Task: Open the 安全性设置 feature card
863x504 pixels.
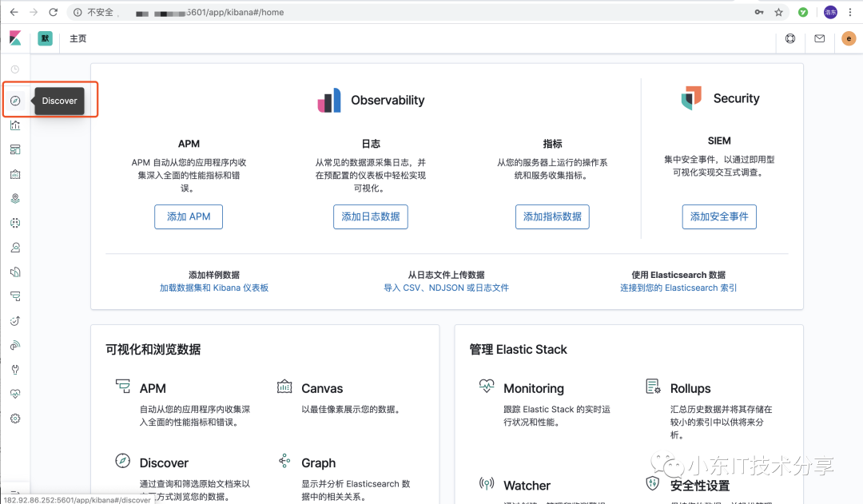Action: pos(715,489)
